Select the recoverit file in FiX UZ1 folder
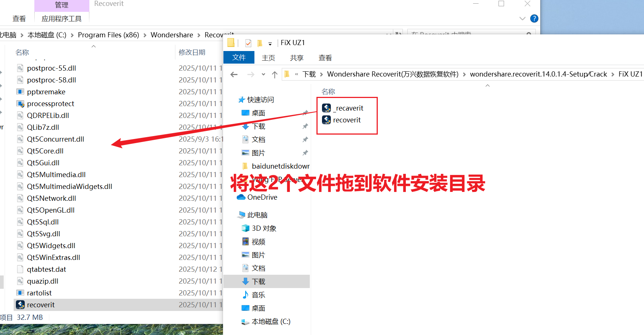The width and height of the screenshot is (644, 335). click(x=346, y=120)
